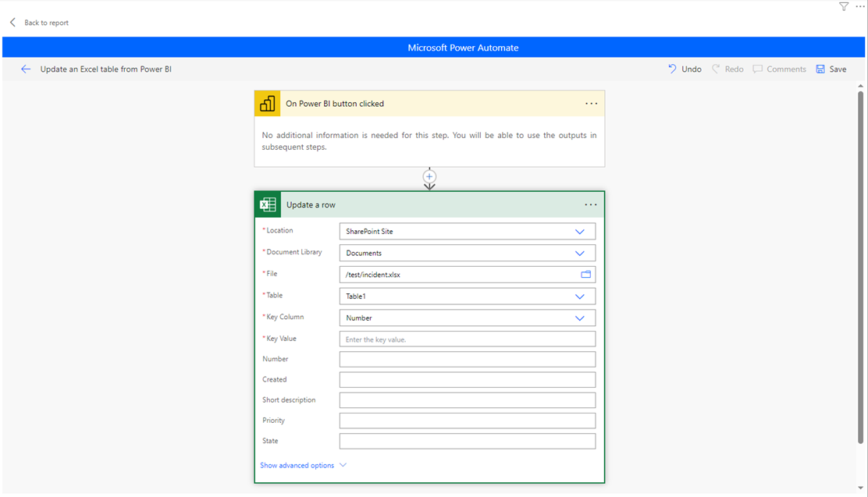Screen dimensions: 868x497
Task: Expand the Location dropdown
Action: pyautogui.click(x=580, y=232)
